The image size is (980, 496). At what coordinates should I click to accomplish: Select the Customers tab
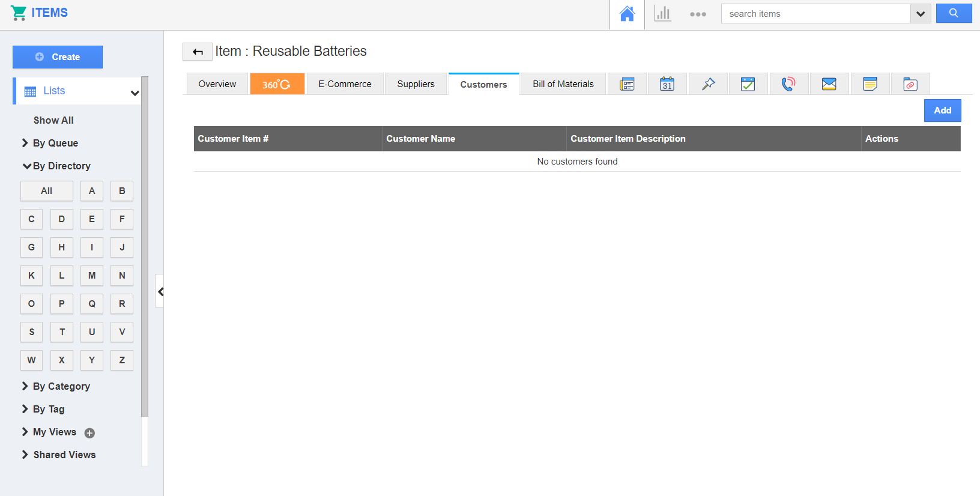click(484, 84)
